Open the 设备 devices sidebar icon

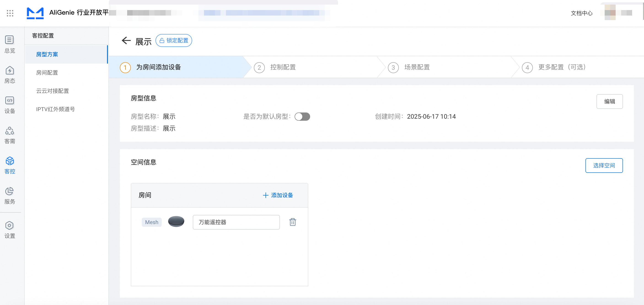pyautogui.click(x=10, y=105)
